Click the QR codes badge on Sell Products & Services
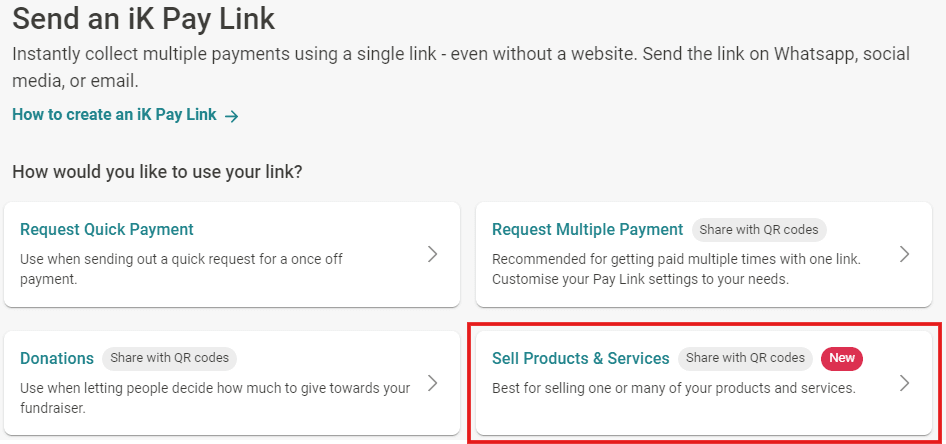The height and width of the screenshot is (444, 946). click(745, 358)
